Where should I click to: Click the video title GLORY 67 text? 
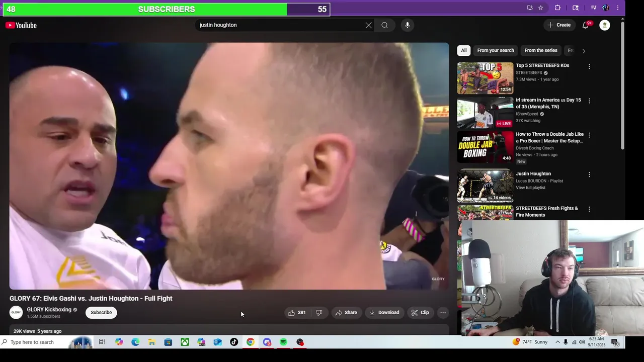coord(91,299)
